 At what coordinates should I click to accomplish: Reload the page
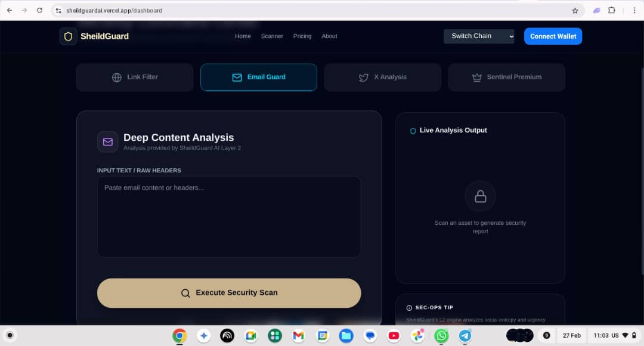[x=39, y=10]
